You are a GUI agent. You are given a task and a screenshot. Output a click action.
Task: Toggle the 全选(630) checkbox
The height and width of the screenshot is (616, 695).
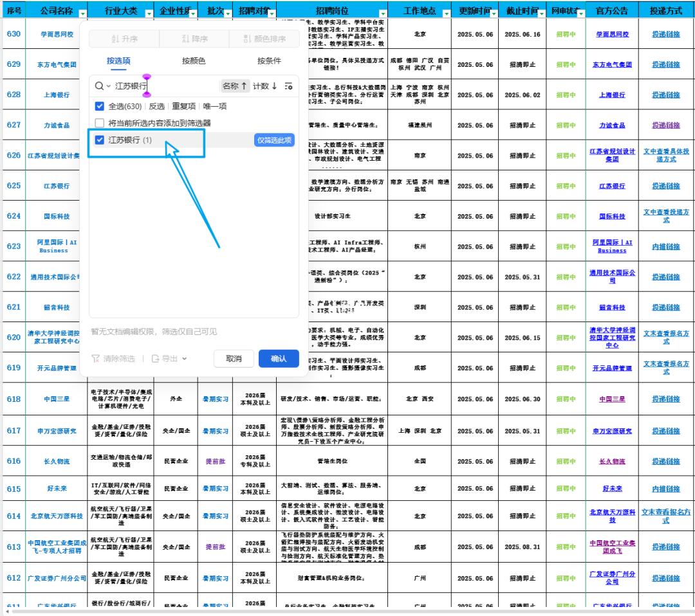[x=100, y=106]
